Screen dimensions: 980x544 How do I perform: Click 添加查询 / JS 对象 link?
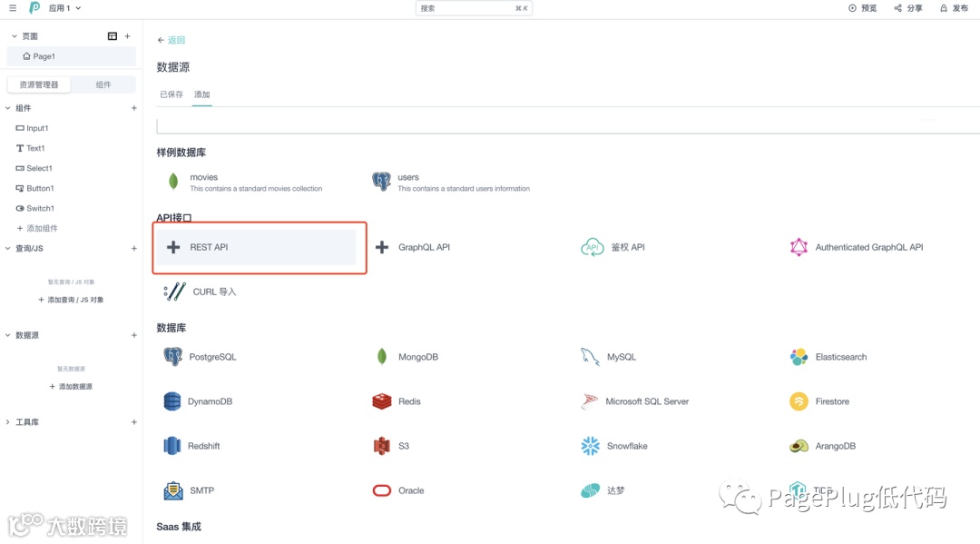(72, 300)
